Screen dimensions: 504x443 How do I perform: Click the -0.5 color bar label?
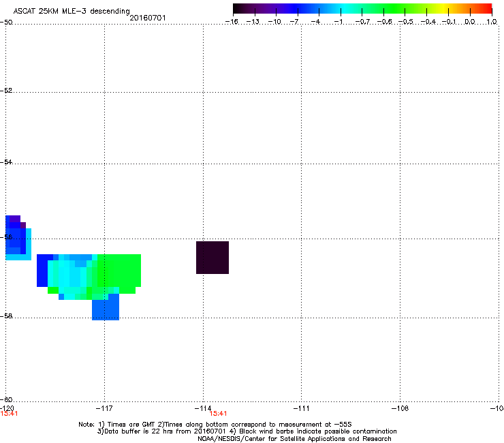point(406,22)
